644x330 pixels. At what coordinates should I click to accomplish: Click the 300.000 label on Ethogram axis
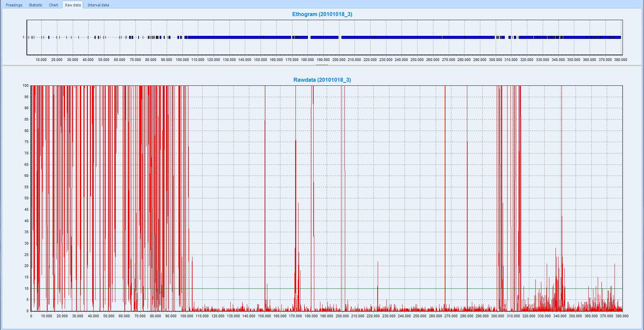tap(495, 60)
